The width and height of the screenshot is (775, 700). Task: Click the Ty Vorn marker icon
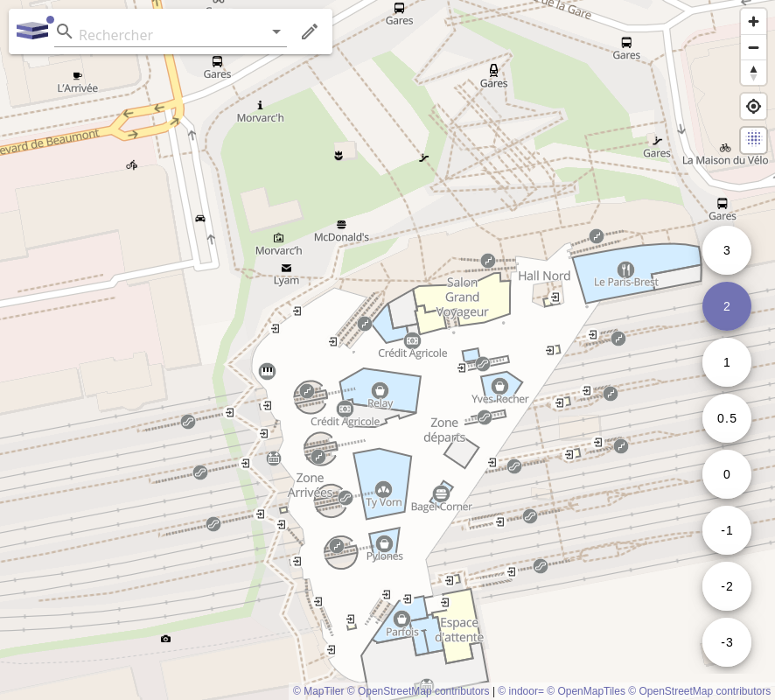[383, 489]
